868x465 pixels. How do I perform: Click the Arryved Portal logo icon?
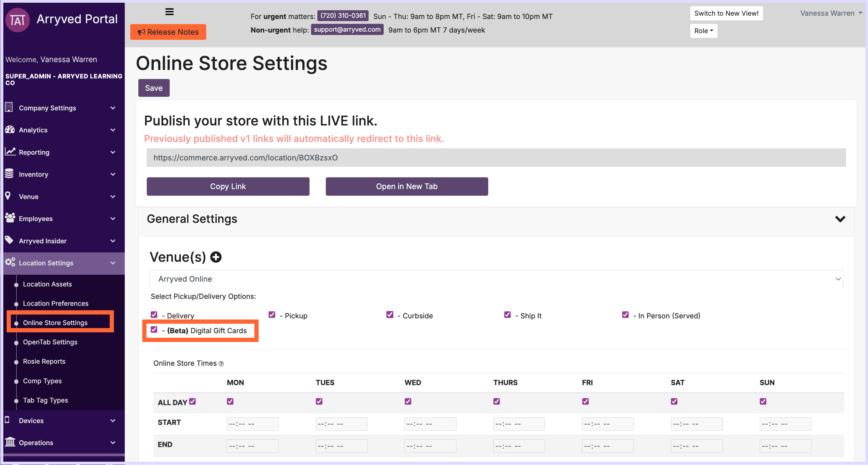pos(18,20)
